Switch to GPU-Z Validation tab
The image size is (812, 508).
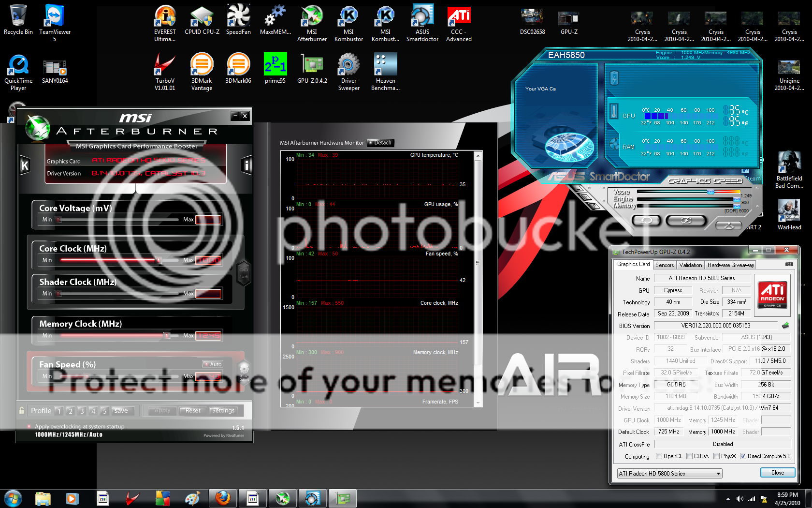(690, 265)
